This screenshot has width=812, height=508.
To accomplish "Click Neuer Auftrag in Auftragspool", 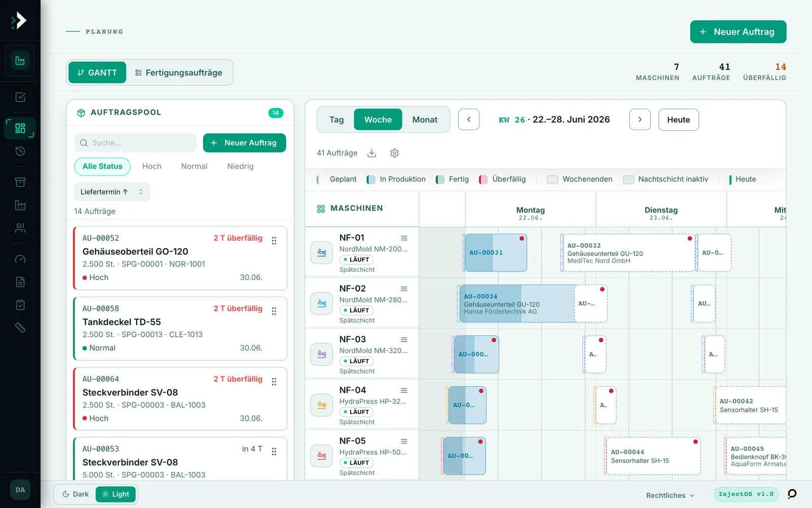I will pyautogui.click(x=245, y=143).
